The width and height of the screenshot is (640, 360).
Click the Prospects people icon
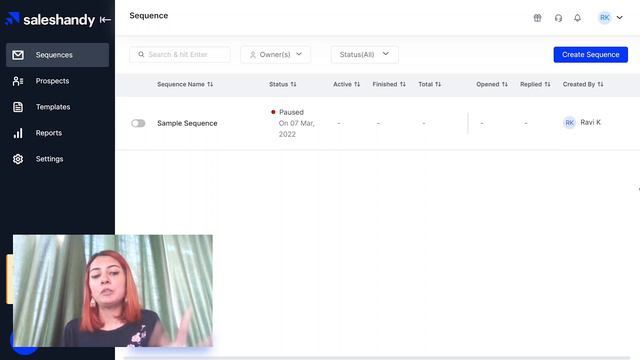click(18, 81)
